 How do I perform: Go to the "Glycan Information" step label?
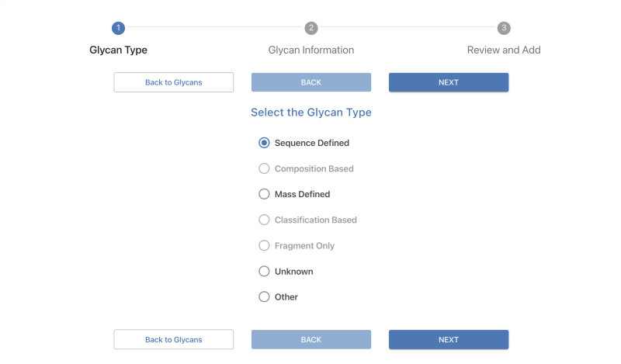point(311,50)
